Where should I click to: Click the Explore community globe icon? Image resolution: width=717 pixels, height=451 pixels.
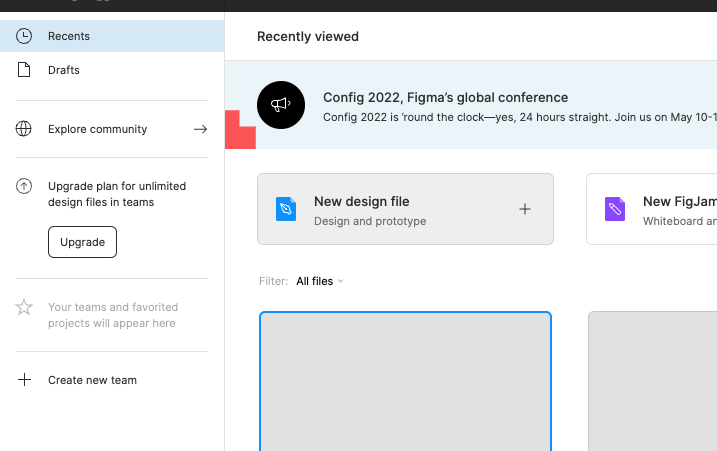24,129
